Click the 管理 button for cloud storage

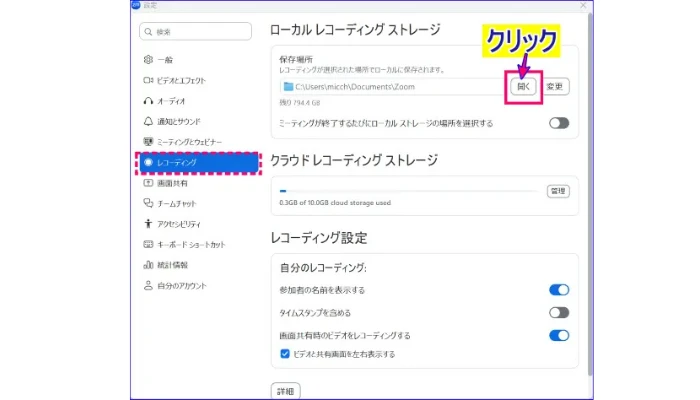tap(558, 191)
